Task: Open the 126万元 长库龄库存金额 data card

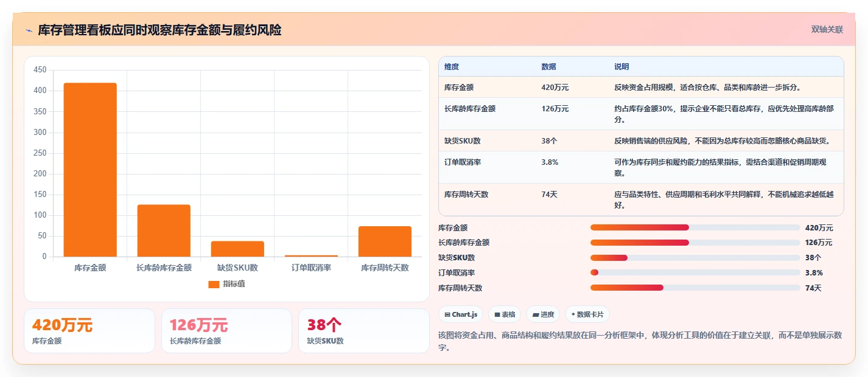Action: tap(226, 331)
